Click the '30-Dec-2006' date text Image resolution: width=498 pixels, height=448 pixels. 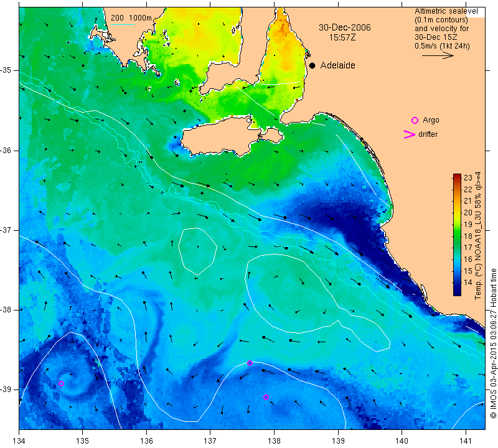[x=345, y=27]
